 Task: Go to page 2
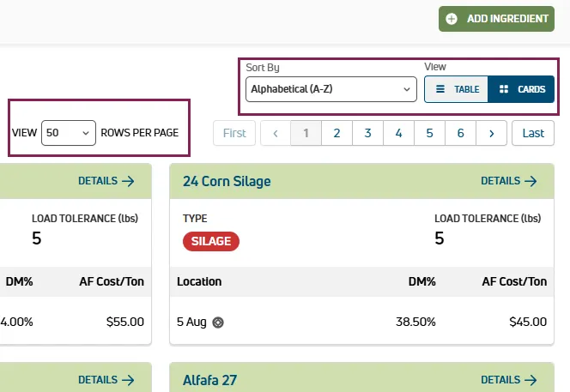[x=337, y=133]
